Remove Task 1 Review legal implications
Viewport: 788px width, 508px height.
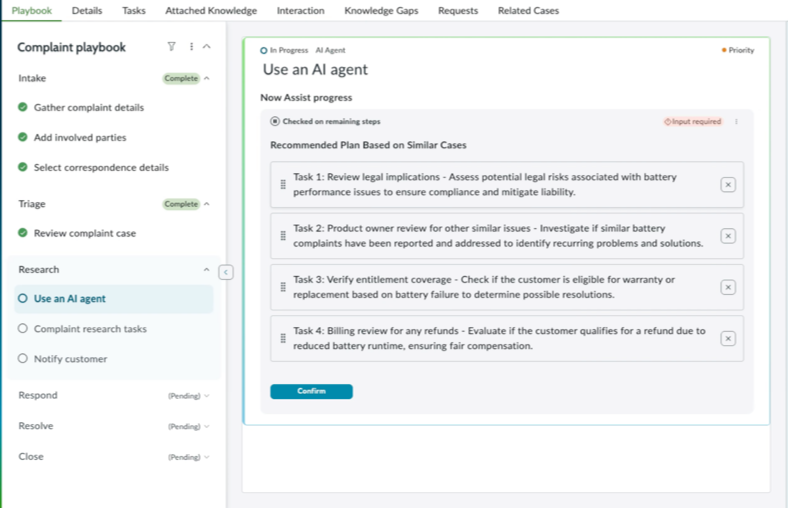728,185
